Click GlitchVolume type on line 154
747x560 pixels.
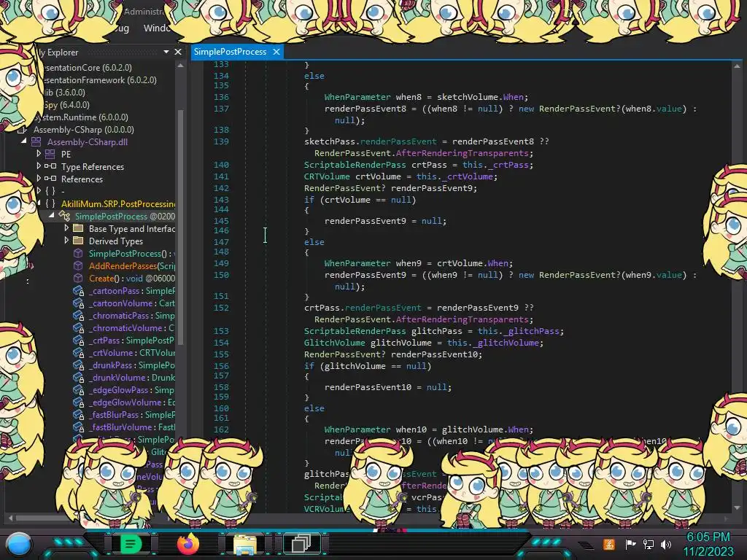pos(334,343)
